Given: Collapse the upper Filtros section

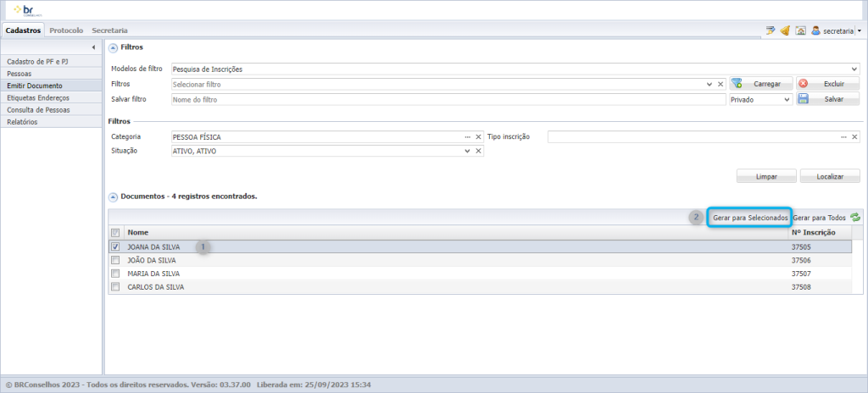Looking at the screenshot, I should click(113, 47).
